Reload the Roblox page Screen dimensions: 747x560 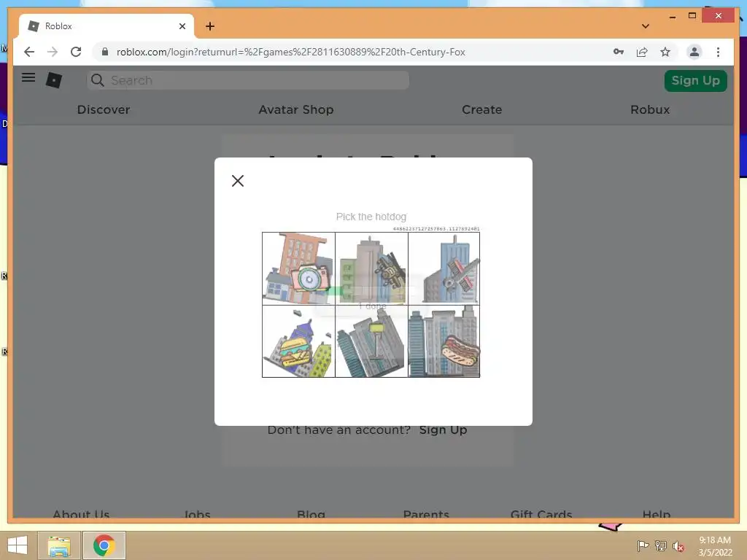pyautogui.click(x=76, y=52)
